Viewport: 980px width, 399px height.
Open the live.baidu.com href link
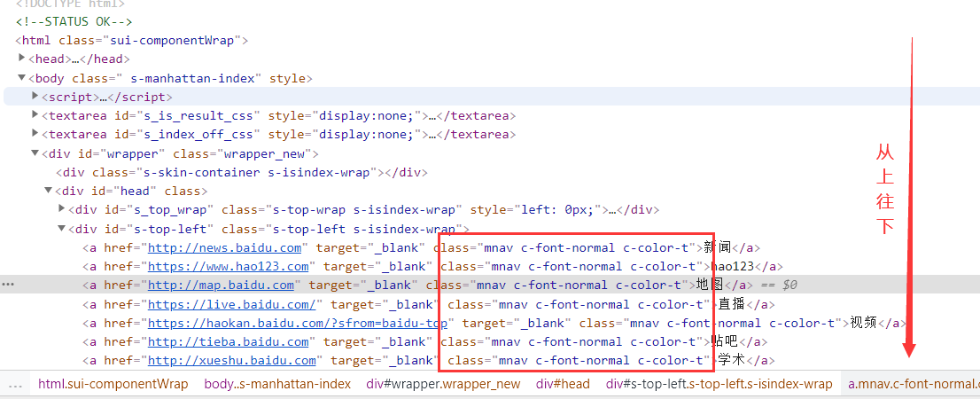point(232,304)
